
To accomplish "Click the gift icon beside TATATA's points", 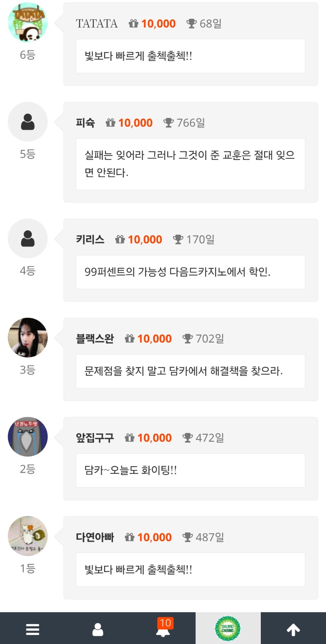I will point(133,24).
